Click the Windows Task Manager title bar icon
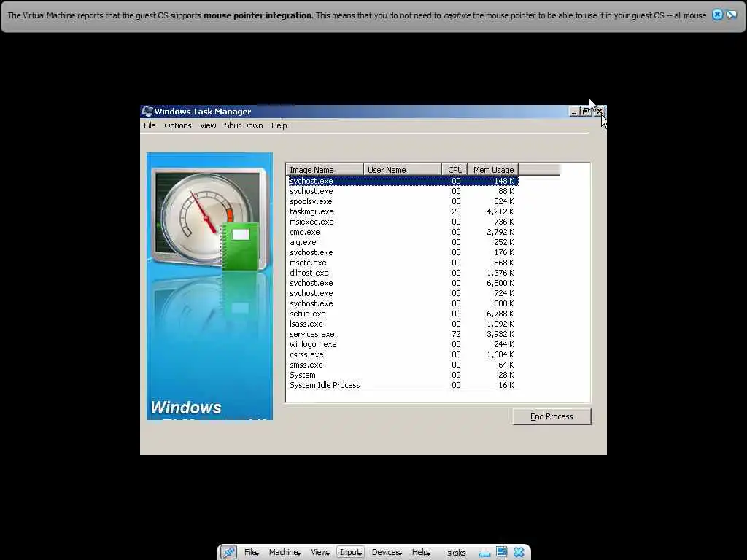Image resolution: width=747 pixels, height=560 pixels. pyautogui.click(x=147, y=112)
